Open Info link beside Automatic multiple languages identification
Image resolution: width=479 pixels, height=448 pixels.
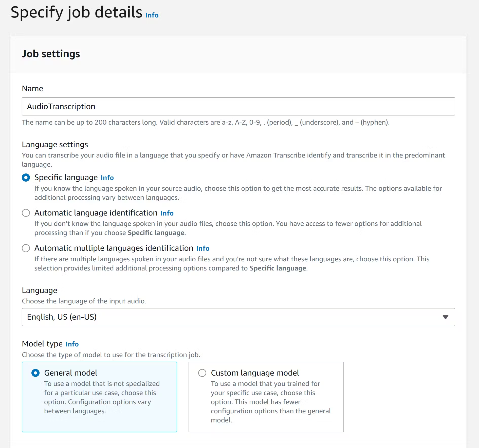tap(203, 248)
